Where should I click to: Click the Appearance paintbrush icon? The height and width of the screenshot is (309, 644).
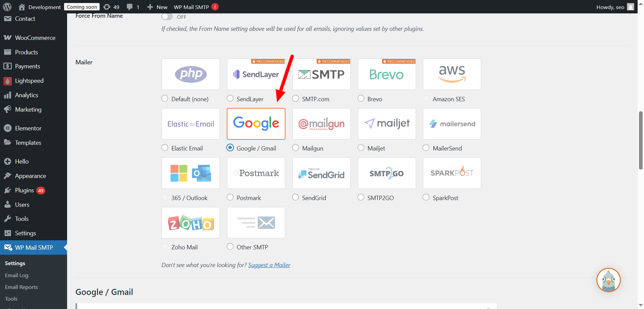[7, 176]
